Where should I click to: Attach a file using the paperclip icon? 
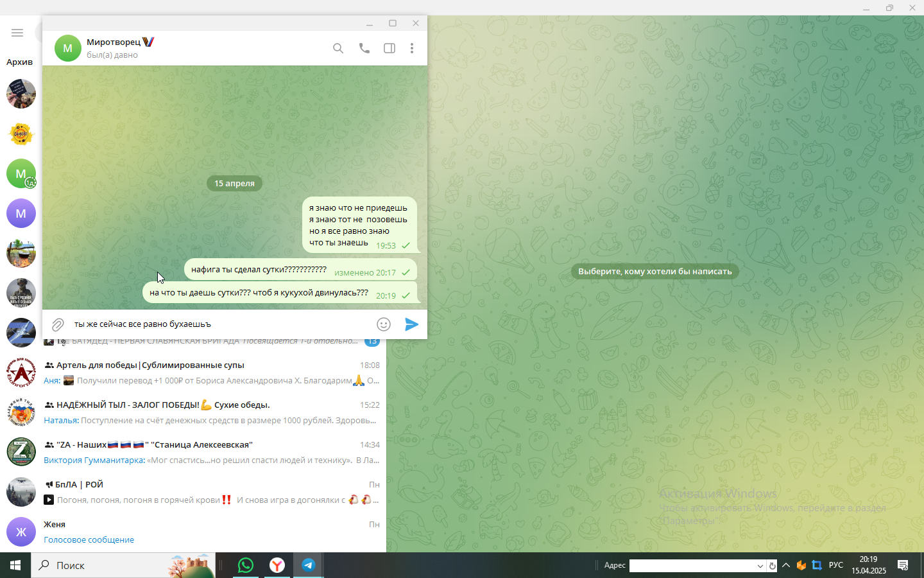58,324
